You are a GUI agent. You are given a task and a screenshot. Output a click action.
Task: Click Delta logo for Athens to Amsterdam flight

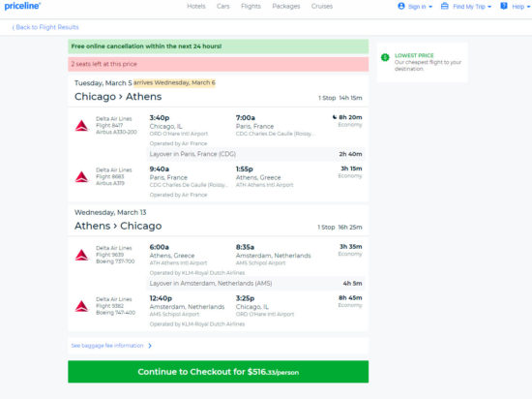coord(82,255)
